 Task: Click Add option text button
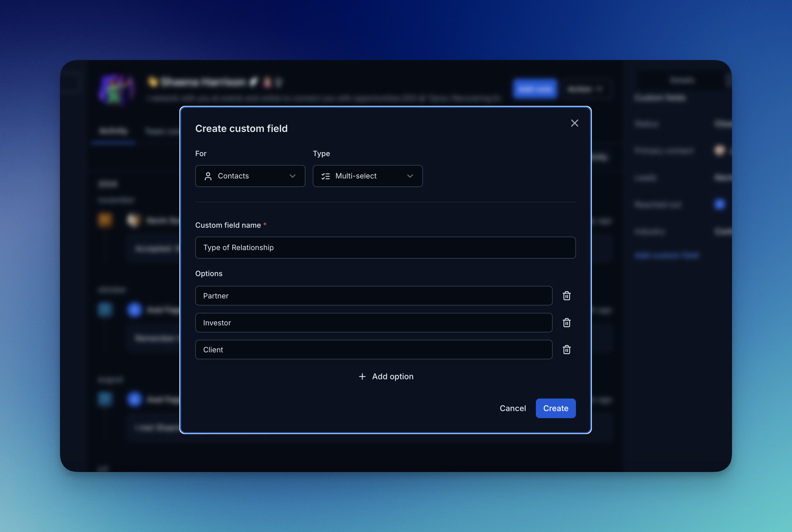[x=392, y=377]
